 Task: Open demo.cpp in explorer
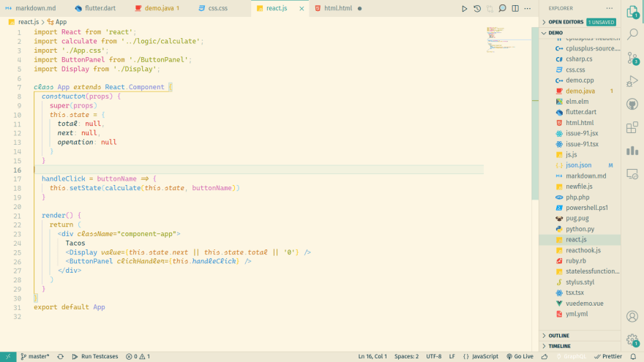click(x=580, y=80)
